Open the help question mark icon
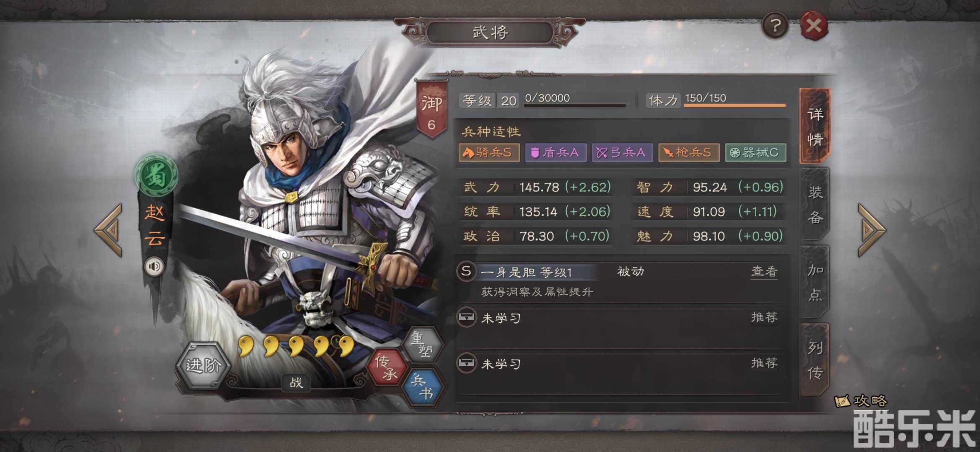980x452 pixels. 774,26
